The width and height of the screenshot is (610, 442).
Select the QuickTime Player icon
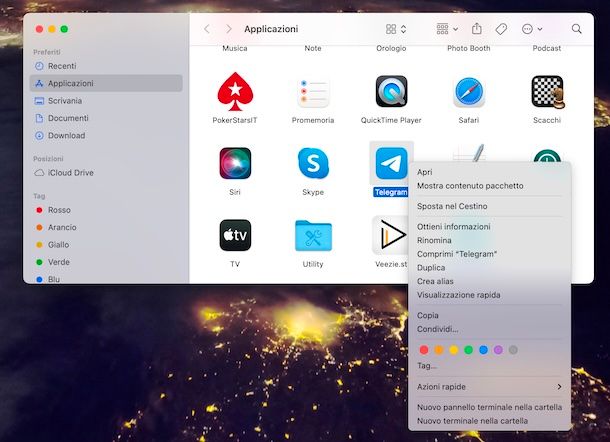391,92
